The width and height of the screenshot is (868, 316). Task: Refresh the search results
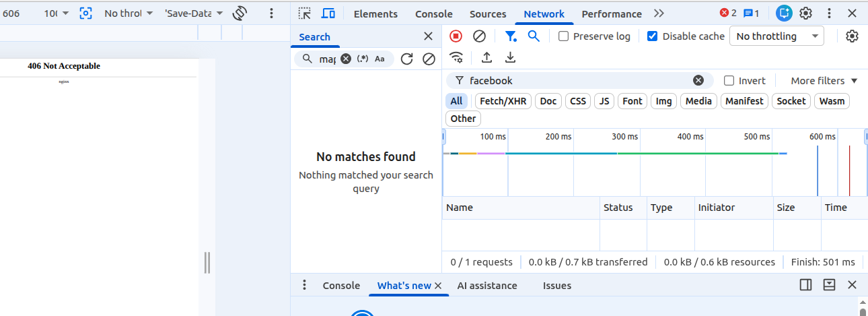point(406,59)
